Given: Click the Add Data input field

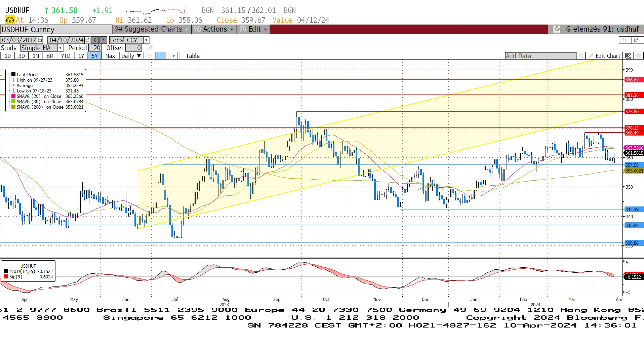Looking at the screenshot, I should pyautogui.click(x=540, y=56).
